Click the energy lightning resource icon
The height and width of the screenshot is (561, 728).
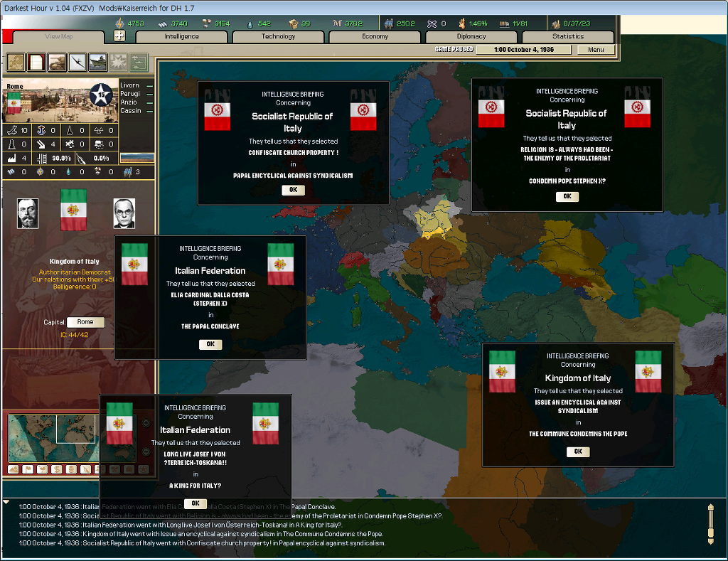119,23
